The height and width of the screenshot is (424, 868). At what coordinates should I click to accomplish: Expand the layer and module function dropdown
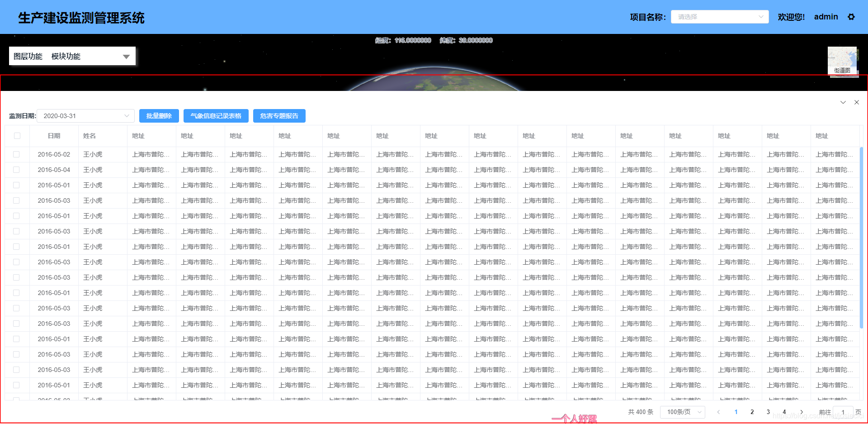[x=126, y=57]
